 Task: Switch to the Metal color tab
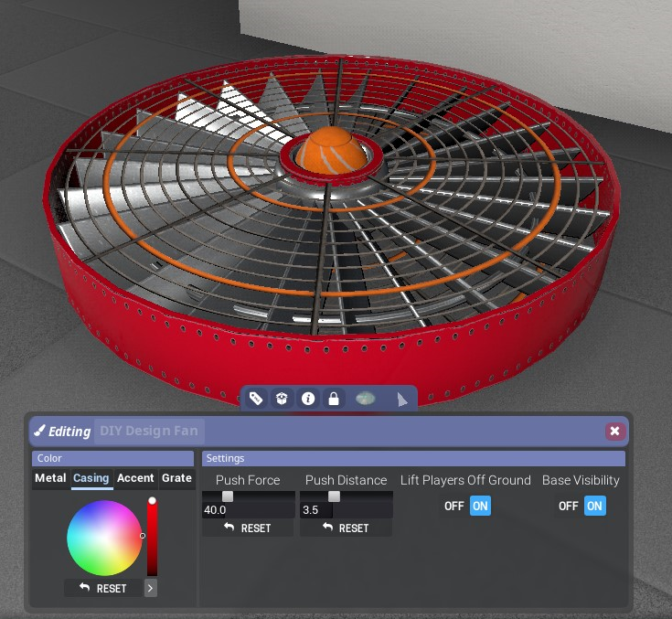coord(50,478)
